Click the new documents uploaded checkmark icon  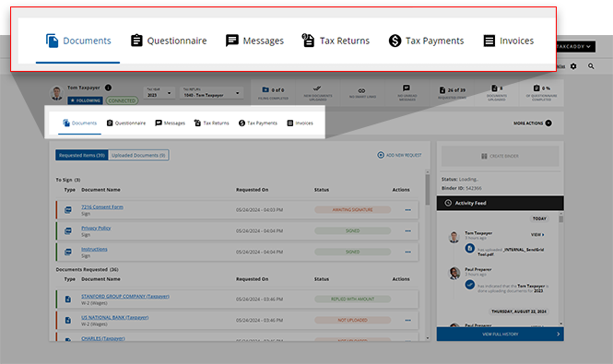[317, 88]
